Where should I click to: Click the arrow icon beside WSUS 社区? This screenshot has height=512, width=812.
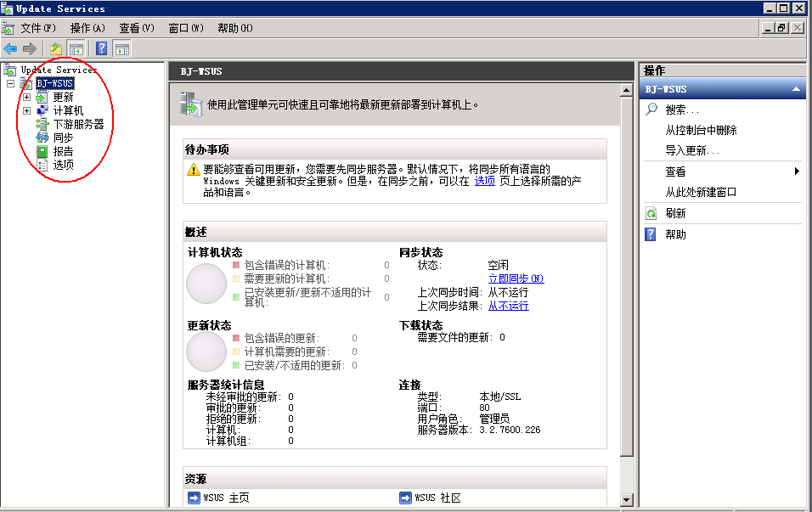(405, 498)
